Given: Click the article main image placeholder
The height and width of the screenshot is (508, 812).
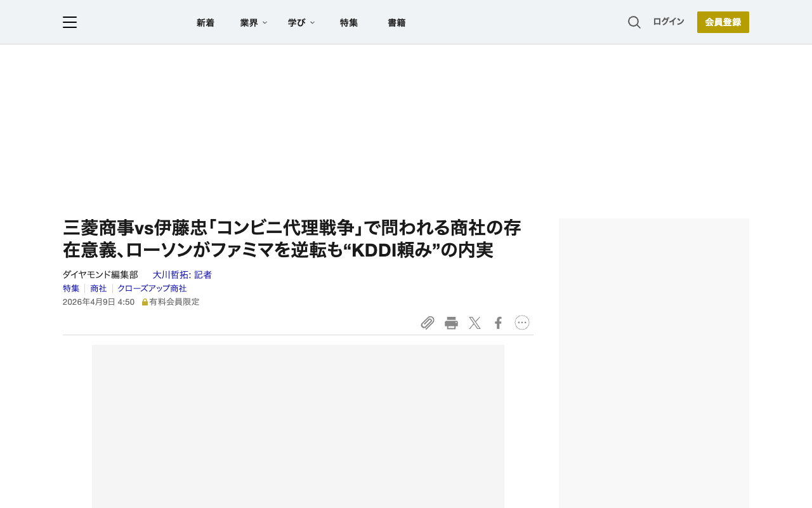Looking at the screenshot, I should pyautogui.click(x=298, y=426).
